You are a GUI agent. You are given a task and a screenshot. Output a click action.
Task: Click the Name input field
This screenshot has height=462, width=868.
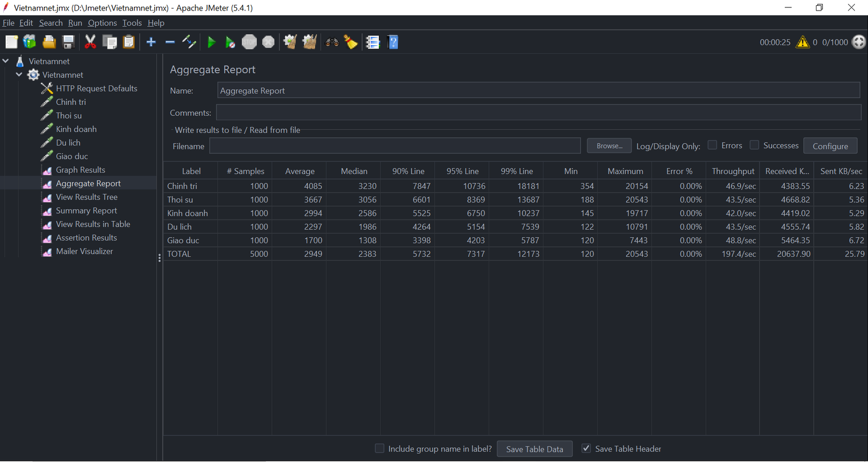tap(539, 91)
